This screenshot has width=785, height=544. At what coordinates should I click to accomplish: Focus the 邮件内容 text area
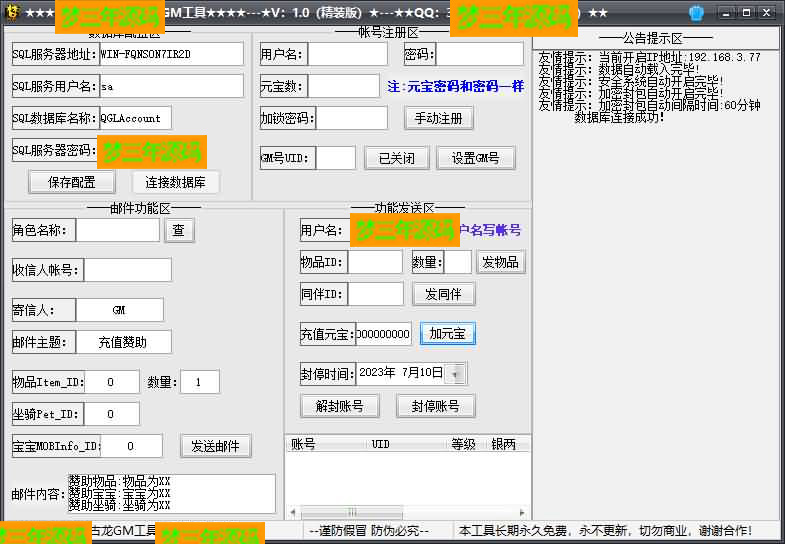tap(171, 494)
